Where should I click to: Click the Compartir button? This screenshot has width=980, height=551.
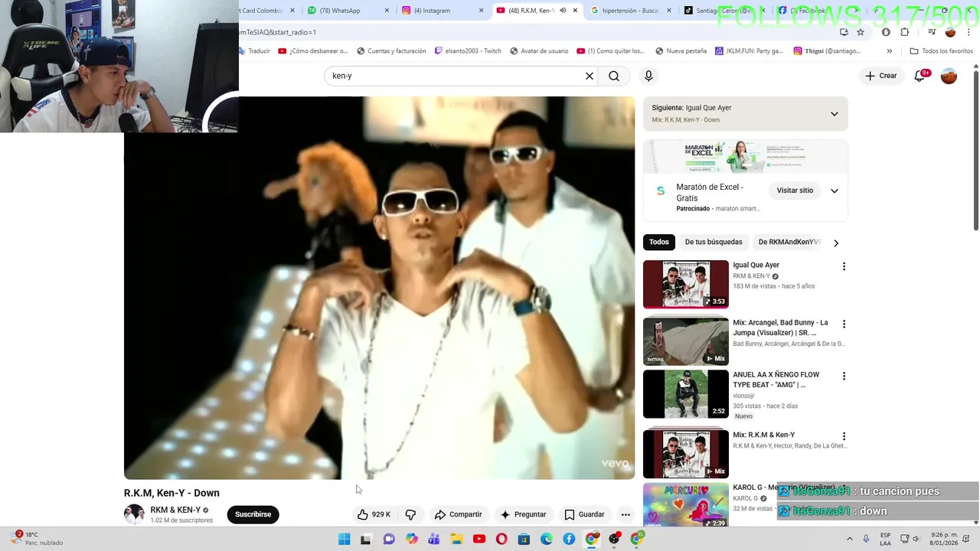coord(458,514)
